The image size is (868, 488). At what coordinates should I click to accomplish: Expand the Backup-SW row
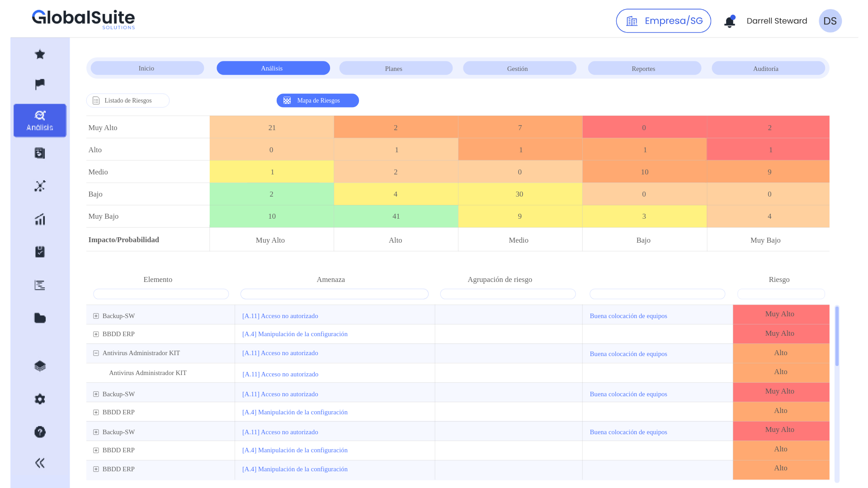(x=95, y=316)
